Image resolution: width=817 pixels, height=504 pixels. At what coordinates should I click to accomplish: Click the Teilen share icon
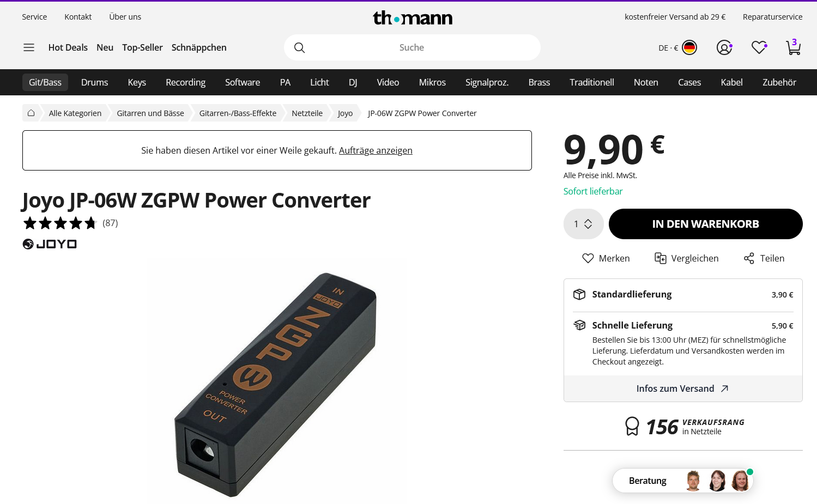pyautogui.click(x=749, y=258)
